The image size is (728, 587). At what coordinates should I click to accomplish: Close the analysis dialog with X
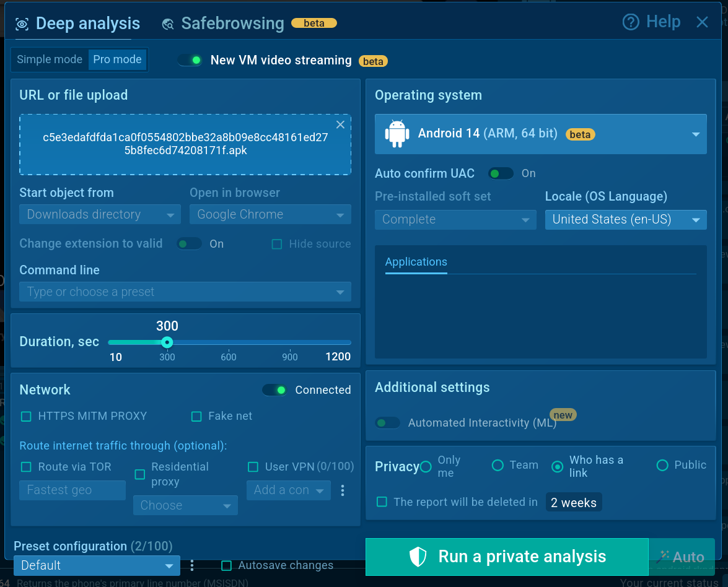[702, 22]
